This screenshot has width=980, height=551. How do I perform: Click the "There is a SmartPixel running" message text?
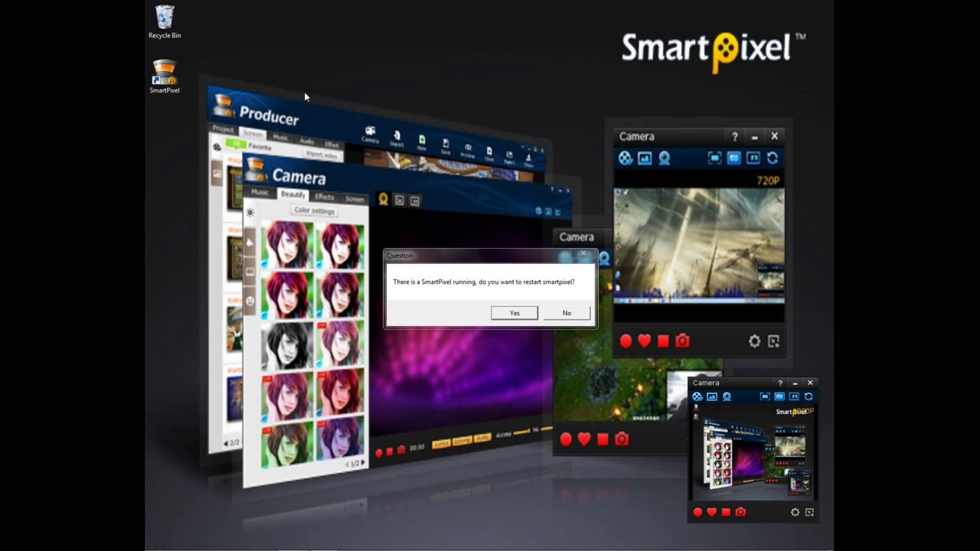484,282
